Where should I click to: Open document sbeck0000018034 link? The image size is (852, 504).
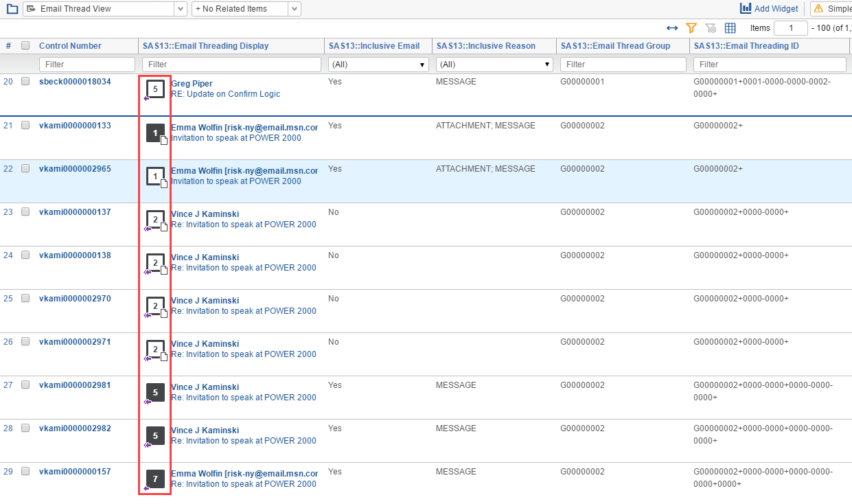pos(75,82)
